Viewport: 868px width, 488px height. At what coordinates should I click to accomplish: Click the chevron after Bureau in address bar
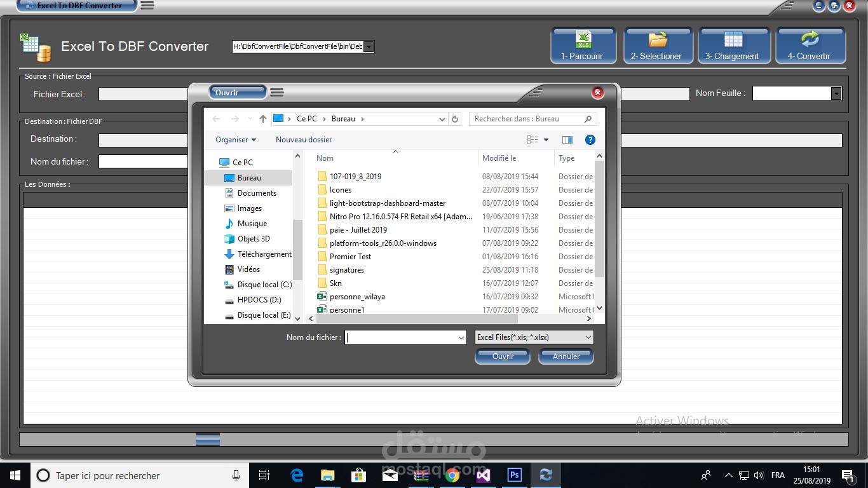pos(362,119)
